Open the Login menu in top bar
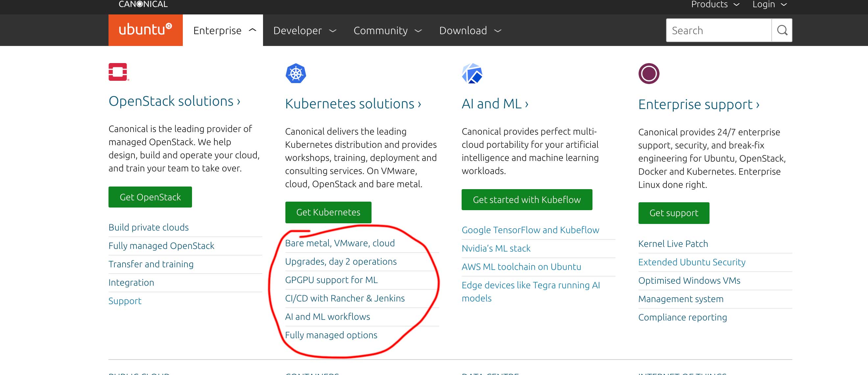The width and height of the screenshot is (868, 375). [x=770, y=4]
